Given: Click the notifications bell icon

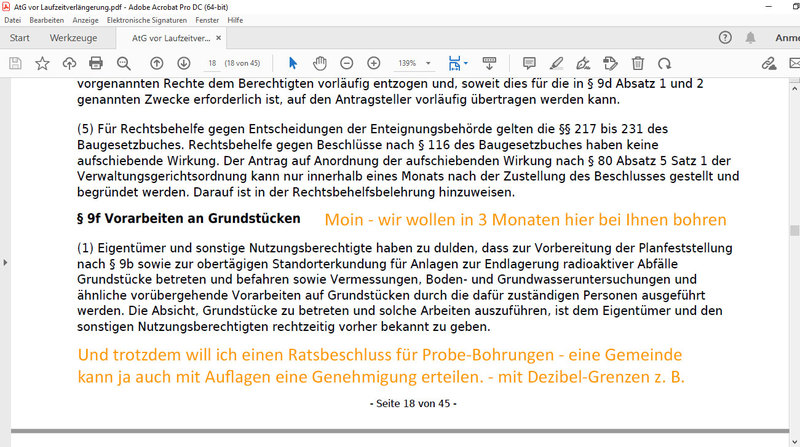Looking at the screenshot, I should 751,38.
